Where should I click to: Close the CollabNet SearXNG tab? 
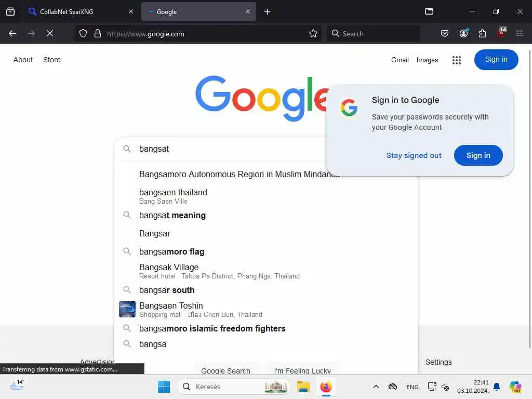131,11
